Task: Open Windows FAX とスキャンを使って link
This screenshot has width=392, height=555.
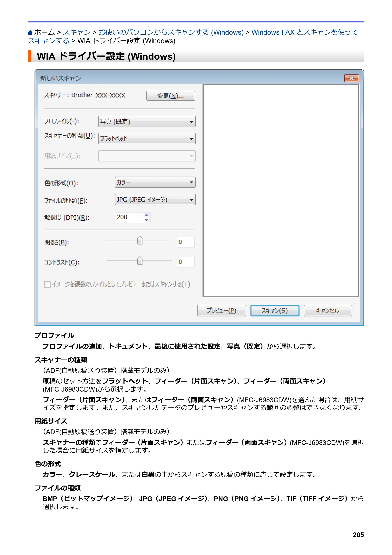Action: [x=305, y=32]
